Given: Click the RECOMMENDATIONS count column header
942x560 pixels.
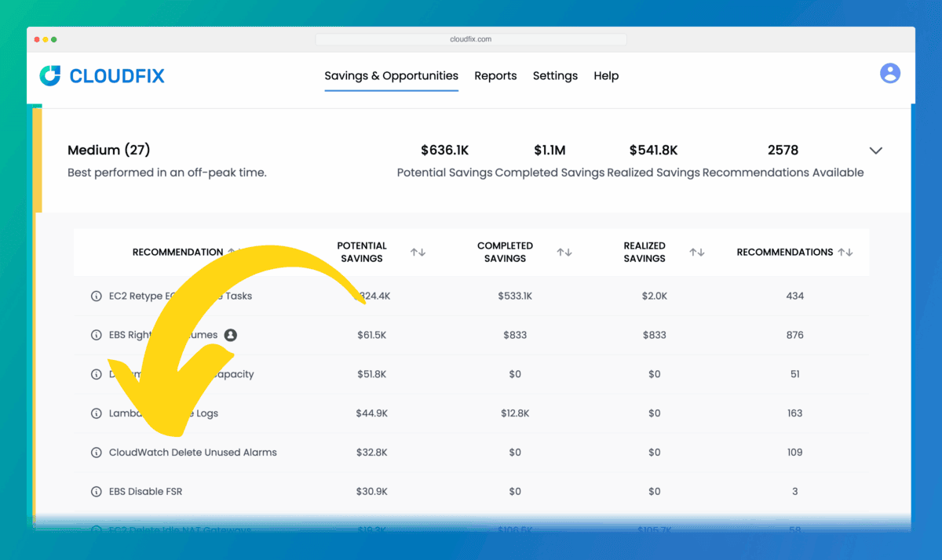Looking at the screenshot, I should coord(785,253).
